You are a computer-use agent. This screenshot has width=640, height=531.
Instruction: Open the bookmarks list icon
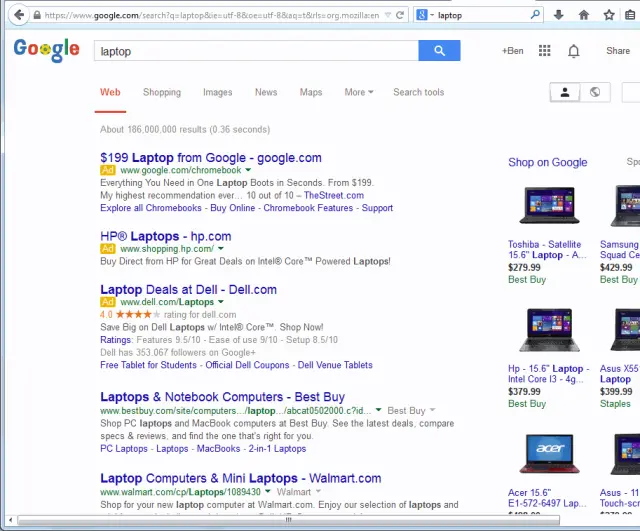point(630,15)
